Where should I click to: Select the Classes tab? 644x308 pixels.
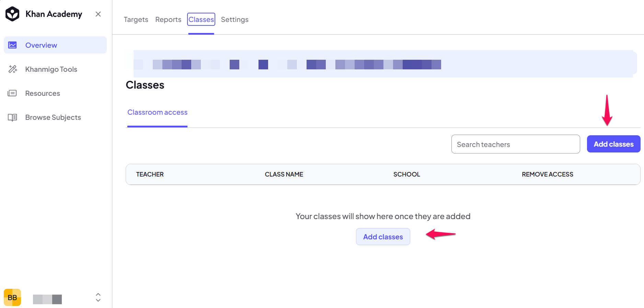201,20
